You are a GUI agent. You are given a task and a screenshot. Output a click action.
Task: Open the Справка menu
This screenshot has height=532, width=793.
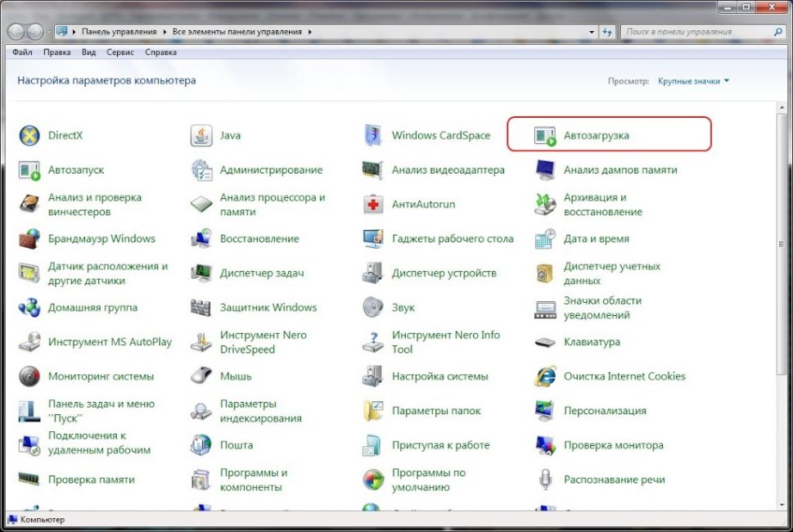tap(160, 52)
